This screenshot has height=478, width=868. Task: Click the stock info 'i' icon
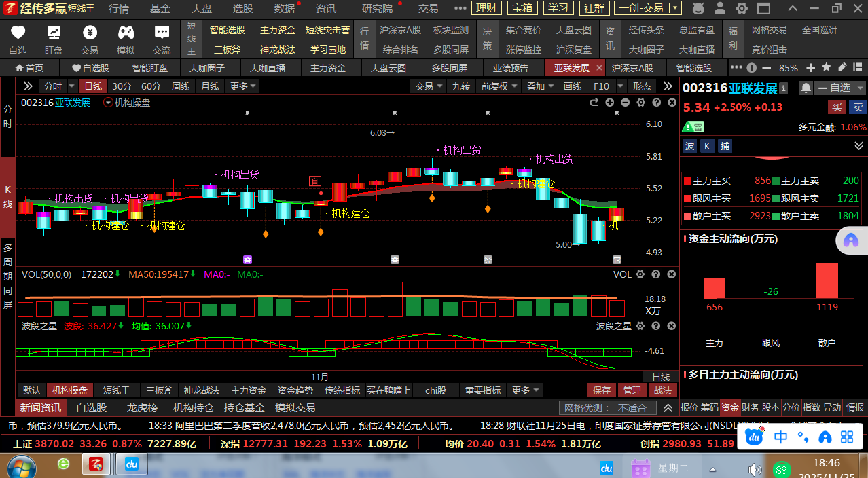(x=784, y=88)
